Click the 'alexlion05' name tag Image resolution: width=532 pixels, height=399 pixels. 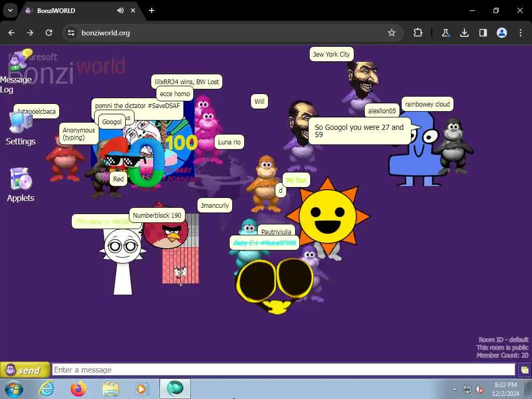tap(382, 111)
